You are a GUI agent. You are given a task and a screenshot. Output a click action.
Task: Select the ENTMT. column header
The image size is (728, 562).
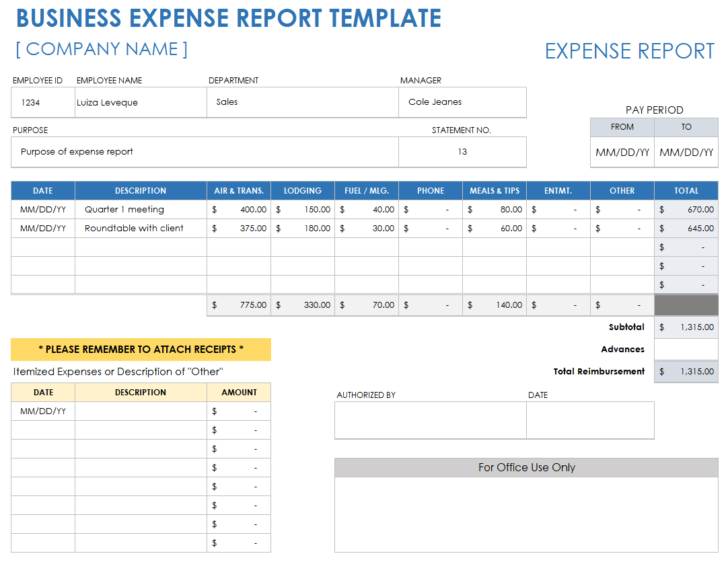[558, 190]
